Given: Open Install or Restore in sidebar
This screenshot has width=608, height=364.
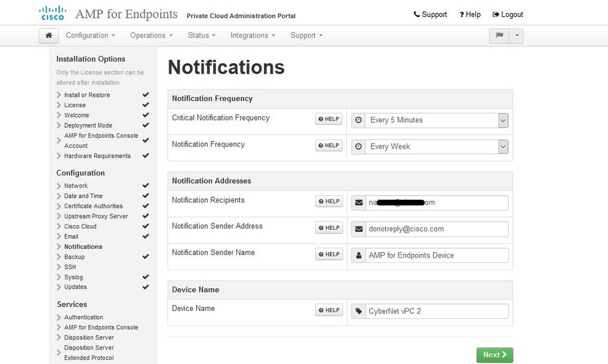Looking at the screenshot, I should pyautogui.click(x=87, y=95).
